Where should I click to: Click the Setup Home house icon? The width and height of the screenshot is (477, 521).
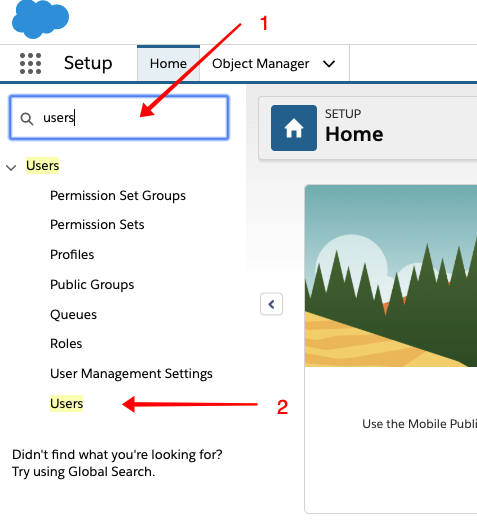[x=294, y=128]
